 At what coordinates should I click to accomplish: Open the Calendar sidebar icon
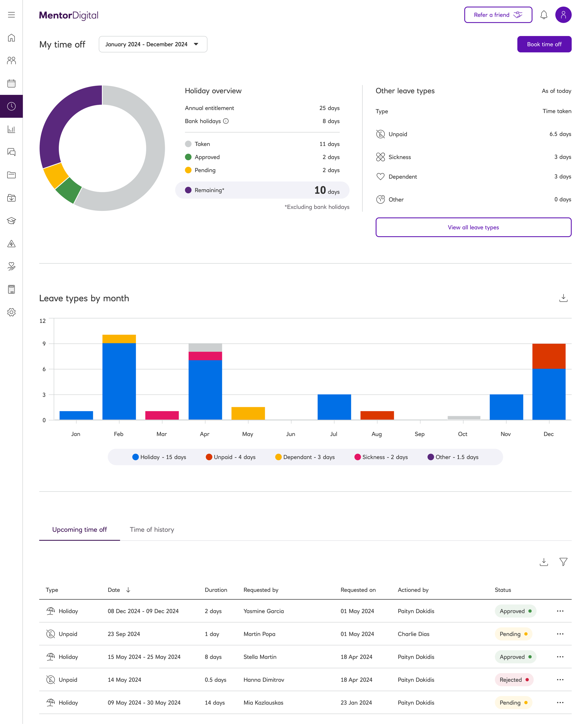tap(12, 83)
